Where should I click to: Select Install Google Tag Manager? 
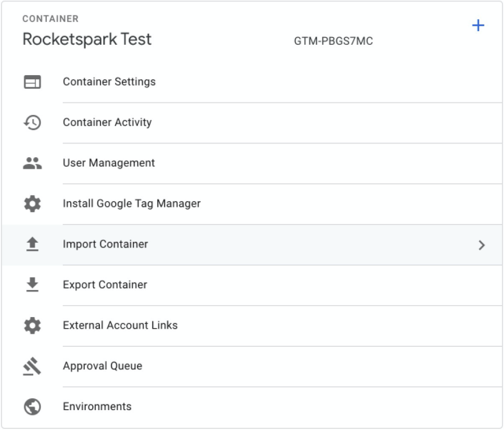252,204
